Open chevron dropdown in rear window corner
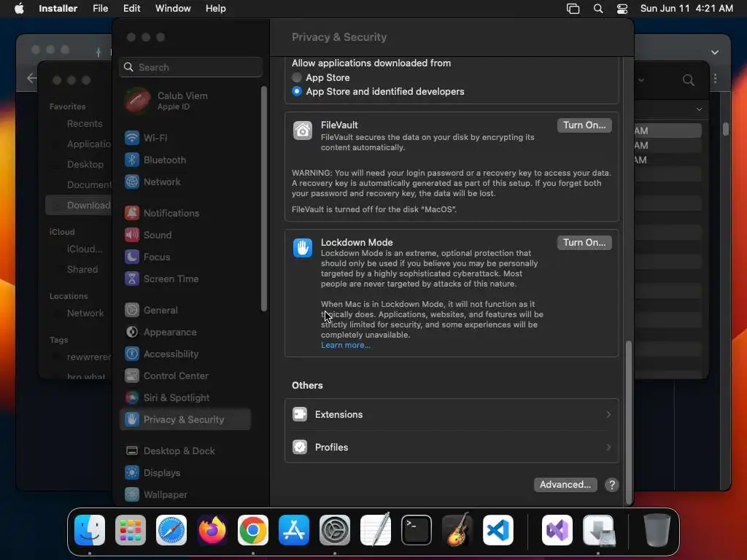The image size is (747, 560). [x=715, y=52]
